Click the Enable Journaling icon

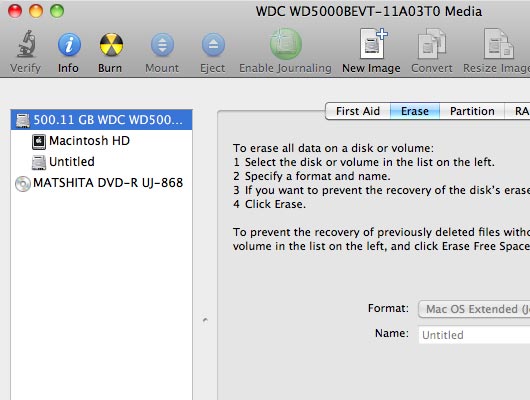[x=286, y=44]
